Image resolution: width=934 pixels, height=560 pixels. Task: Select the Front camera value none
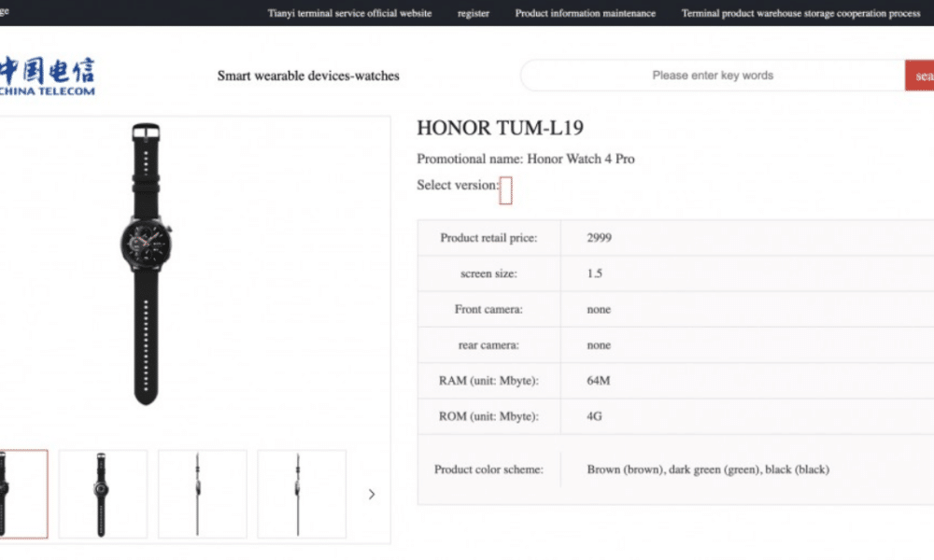pos(599,309)
